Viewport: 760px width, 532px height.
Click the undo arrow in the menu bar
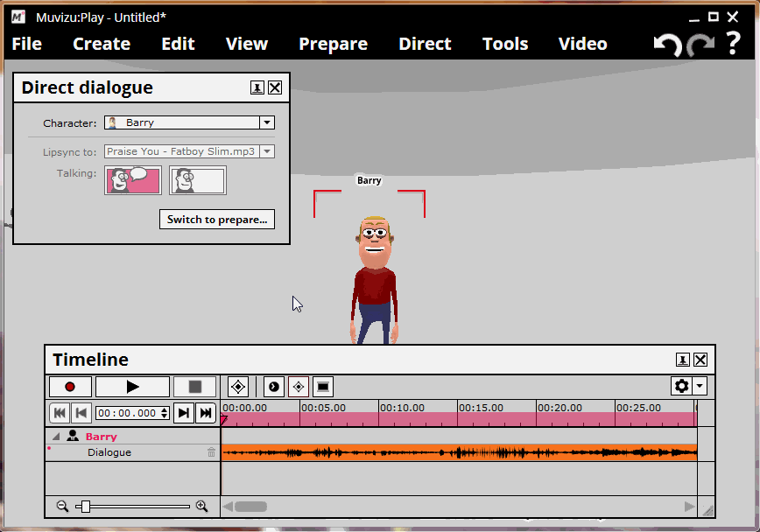click(x=668, y=45)
